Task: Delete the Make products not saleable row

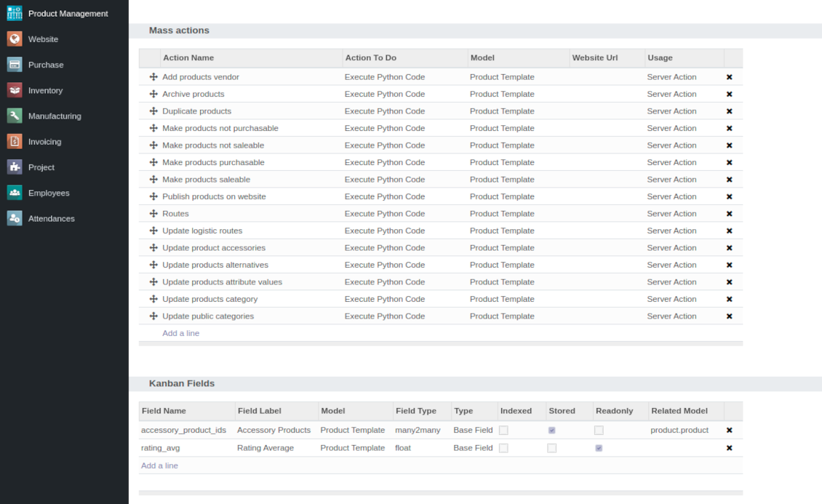Action: tap(729, 145)
